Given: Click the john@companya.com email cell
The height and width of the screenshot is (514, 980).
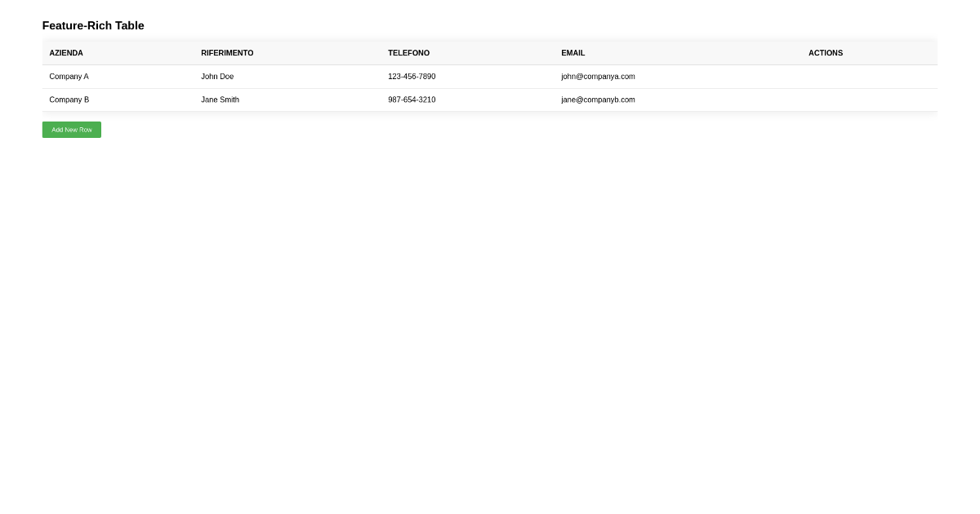Looking at the screenshot, I should pos(597,76).
